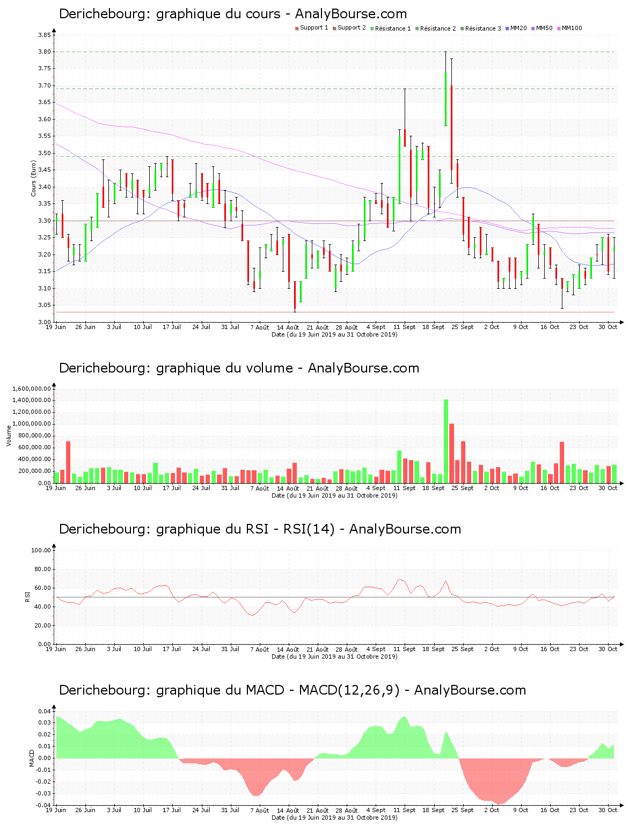Click the 3.80 price axis value
The height and width of the screenshot is (832, 644).
[45, 52]
